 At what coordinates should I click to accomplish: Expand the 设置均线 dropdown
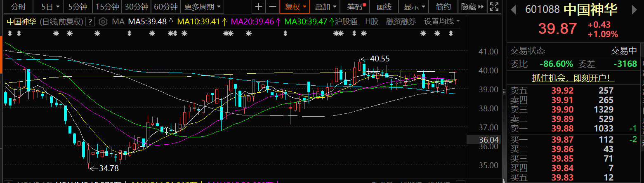tap(442, 21)
